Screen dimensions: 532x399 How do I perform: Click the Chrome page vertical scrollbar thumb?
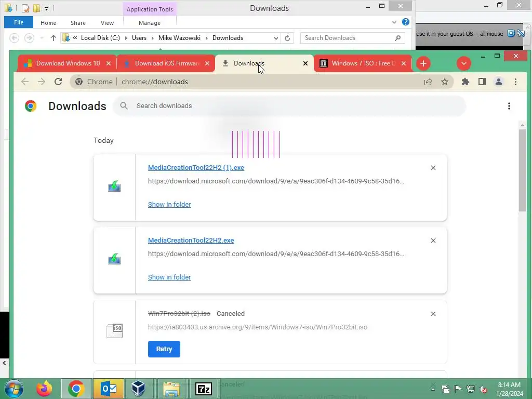pyautogui.click(x=522, y=170)
